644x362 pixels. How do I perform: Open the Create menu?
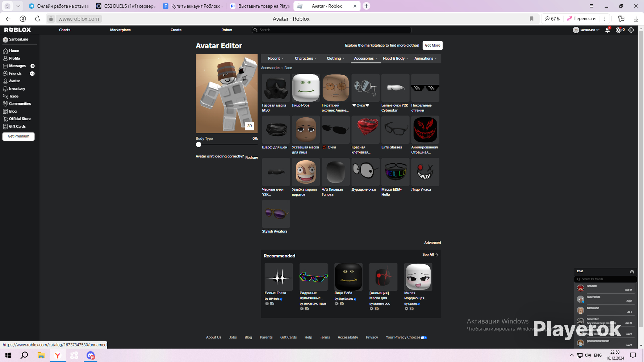pyautogui.click(x=176, y=30)
